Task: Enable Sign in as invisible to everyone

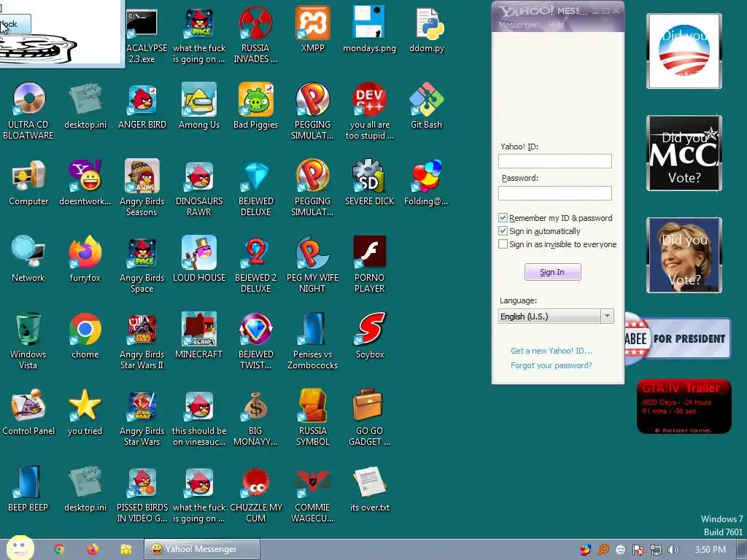Action: (x=503, y=244)
